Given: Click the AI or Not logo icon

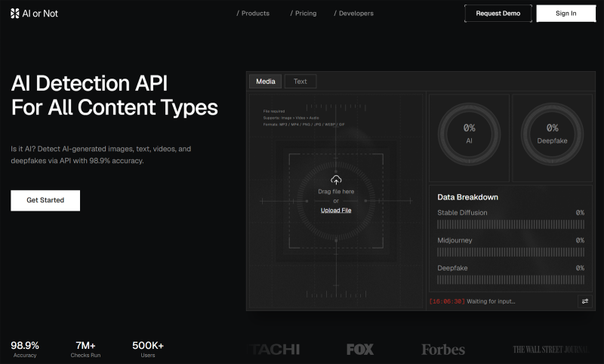Looking at the screenshot, I should [x=14, y=14].
